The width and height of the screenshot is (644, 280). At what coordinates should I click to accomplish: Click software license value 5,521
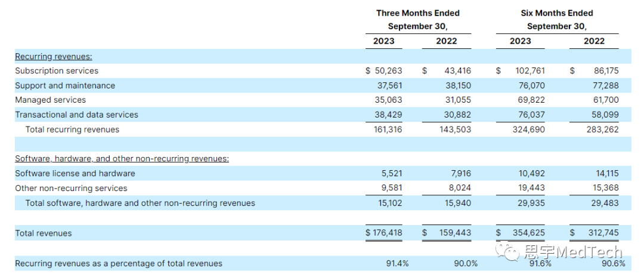tap(391, 174)
